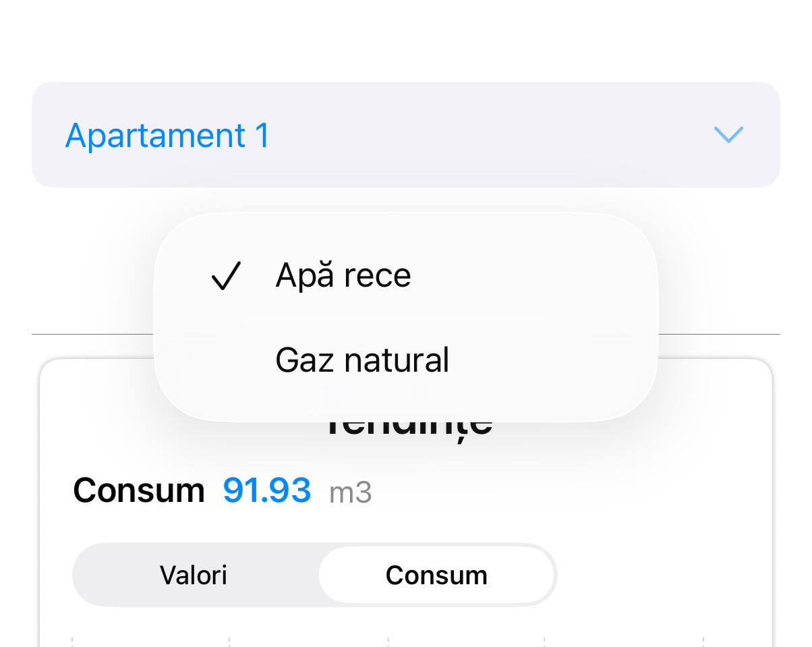
Task: Dismiss the popup by clicking blank space above Apartament 1
Action: [x=405, y=40]
